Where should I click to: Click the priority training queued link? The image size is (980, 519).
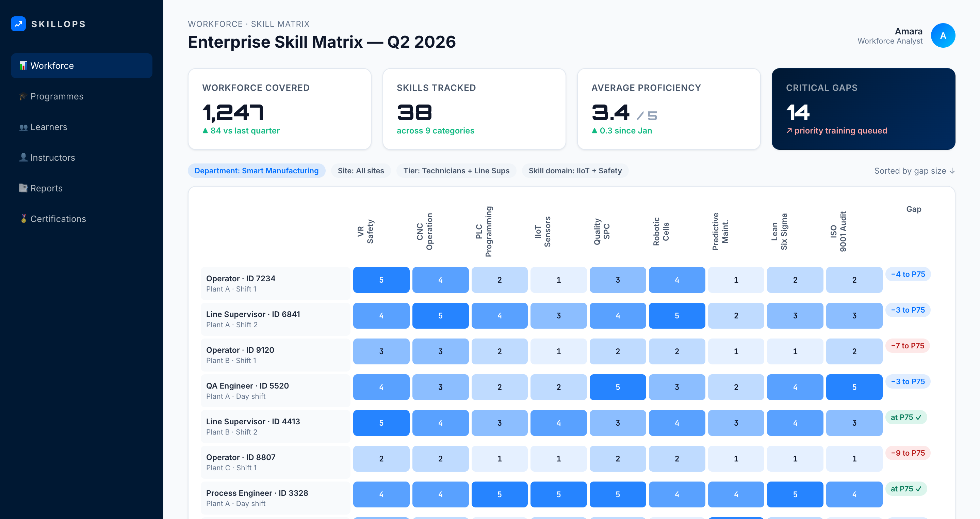point(837,131)
